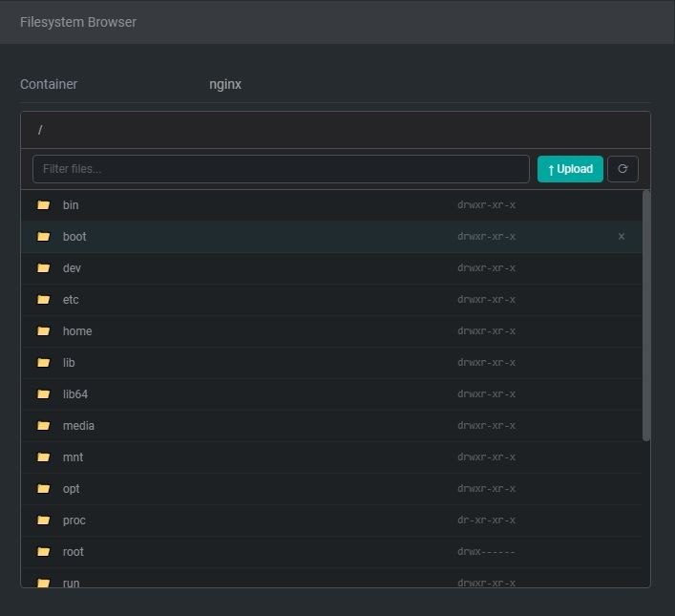Click permissions text of bin row

(x=487, y=205)
